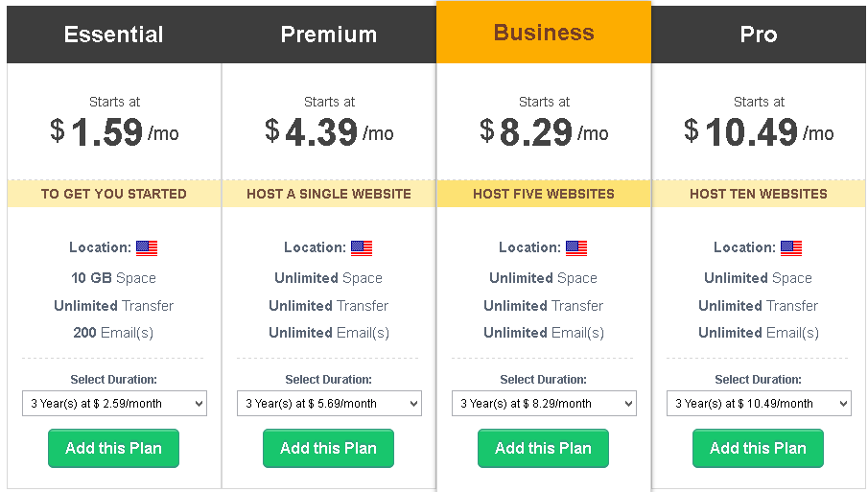This screenshot has width=868, height=492.
Task: Click the $10.49/mo Pro price
Action: [x=759, y=132]
